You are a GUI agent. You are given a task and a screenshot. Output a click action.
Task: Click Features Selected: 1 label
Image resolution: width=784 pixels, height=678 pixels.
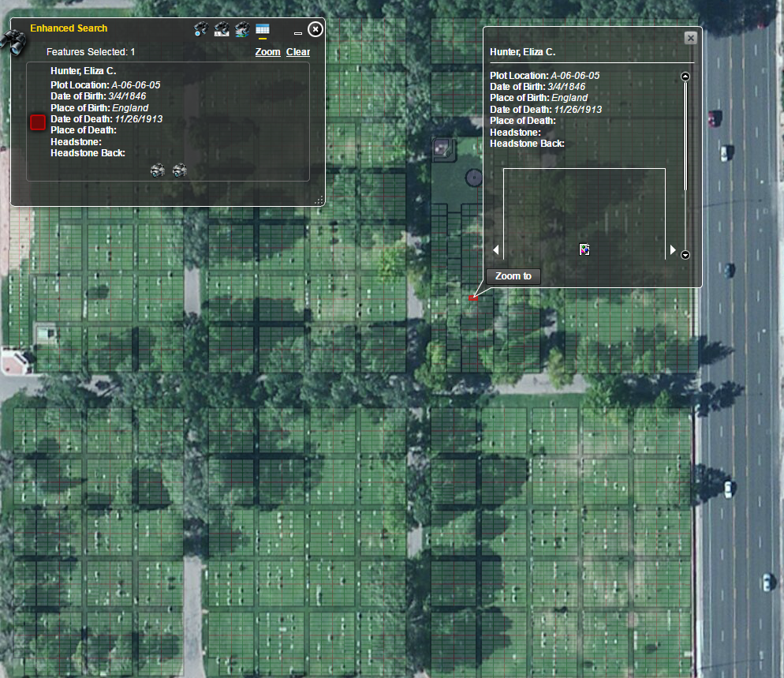tap(91, 52)
